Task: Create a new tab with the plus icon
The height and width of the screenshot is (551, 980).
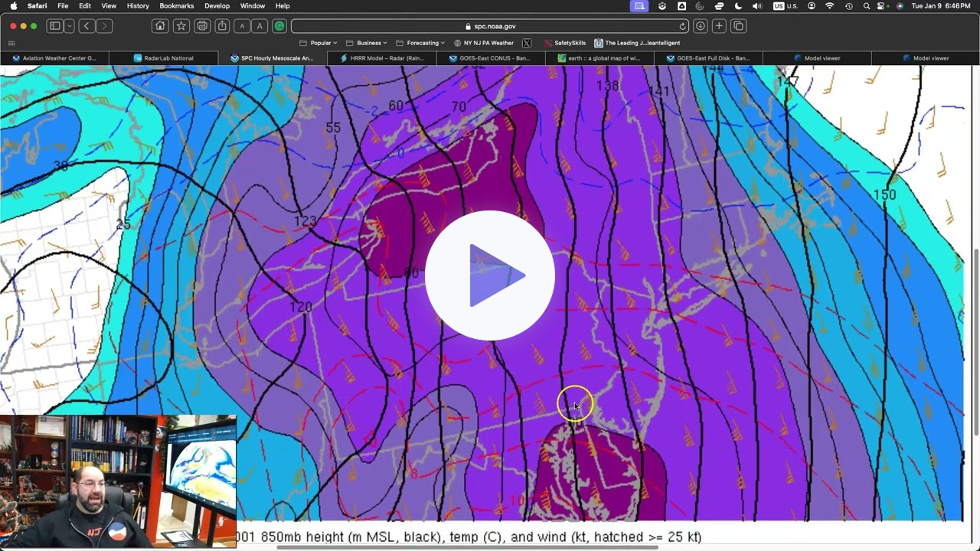Action: coord(718,26)
